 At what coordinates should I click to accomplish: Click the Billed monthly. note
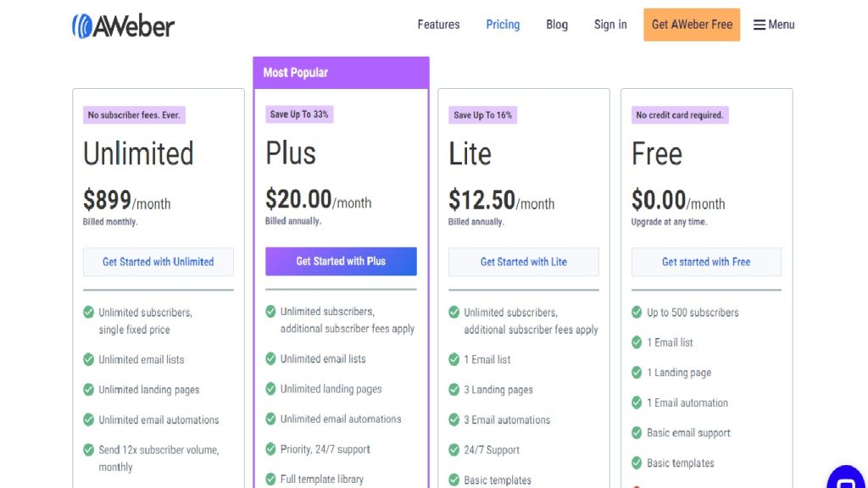(110, 222)
